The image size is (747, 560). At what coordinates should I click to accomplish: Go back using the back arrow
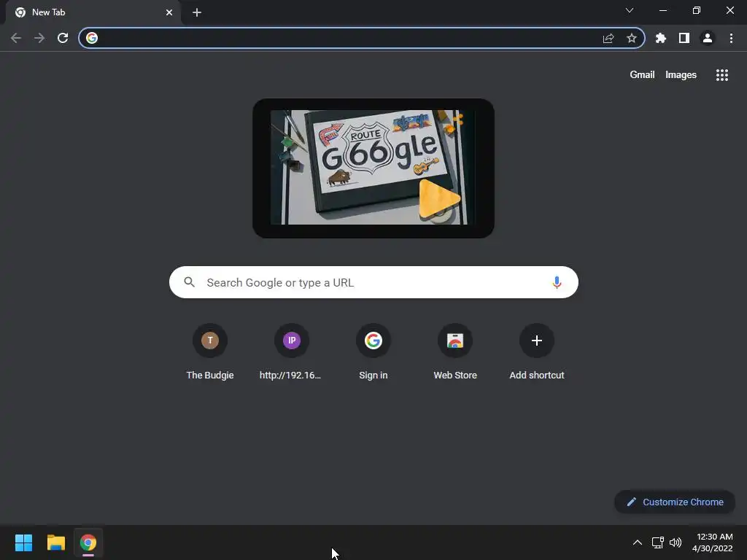pos(16,38)
